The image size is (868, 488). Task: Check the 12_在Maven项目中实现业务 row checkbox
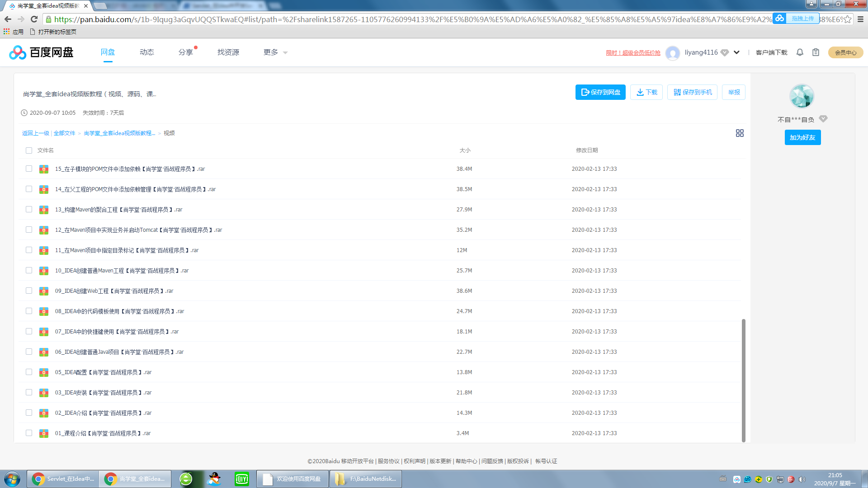point(29,230)
